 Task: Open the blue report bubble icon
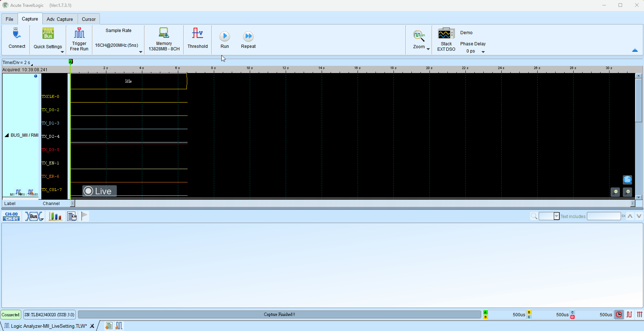point(627,180)
